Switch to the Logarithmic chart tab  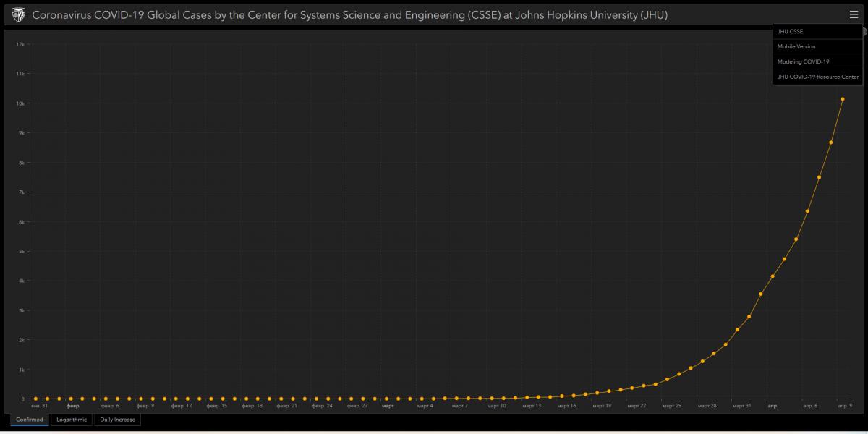[72, 420]
